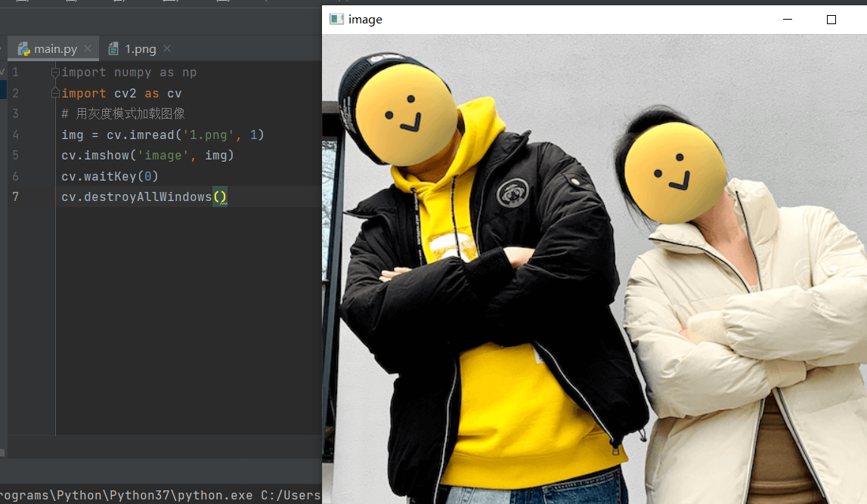This screenshot has width=867, height=504.
Task: Click the 'image' window title text
Action: click(x=365, y=20)
